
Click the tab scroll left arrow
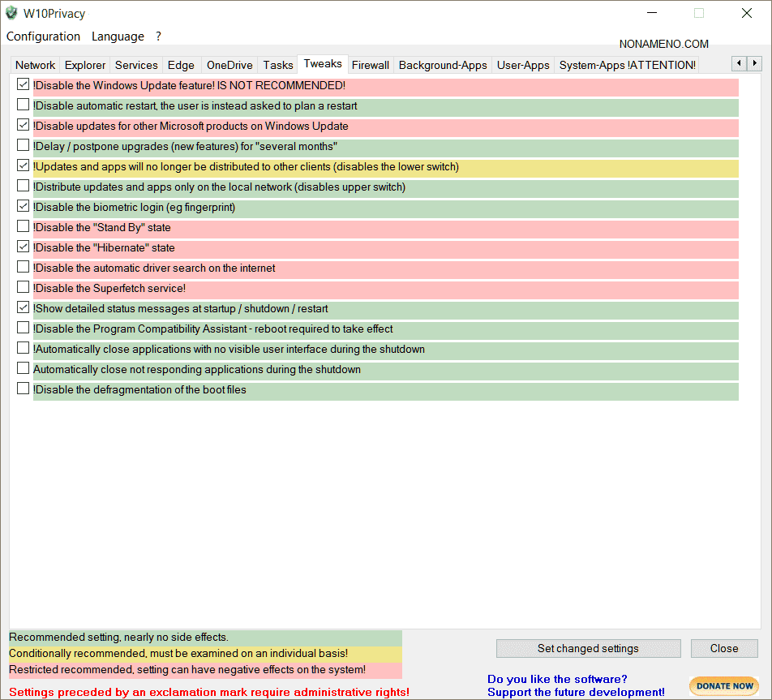point(739,63)
